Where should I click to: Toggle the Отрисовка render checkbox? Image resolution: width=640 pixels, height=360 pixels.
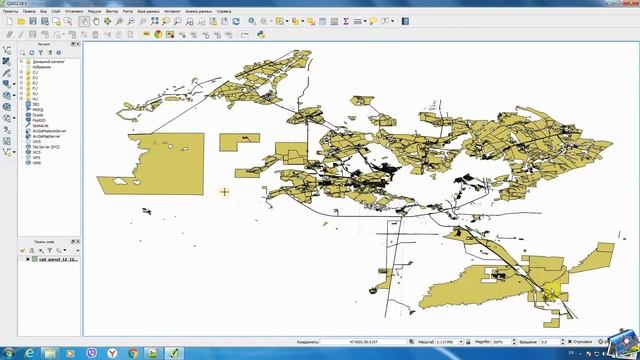click(x=570, y=342)
